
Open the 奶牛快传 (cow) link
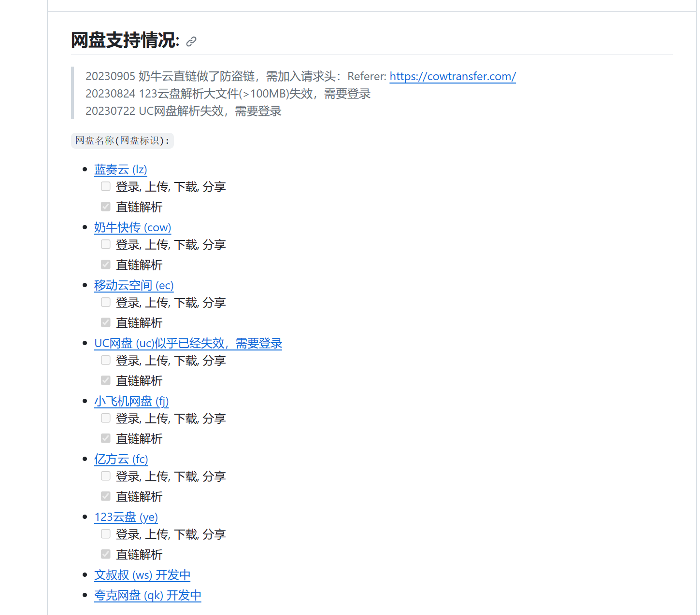(x=132, y=227)
